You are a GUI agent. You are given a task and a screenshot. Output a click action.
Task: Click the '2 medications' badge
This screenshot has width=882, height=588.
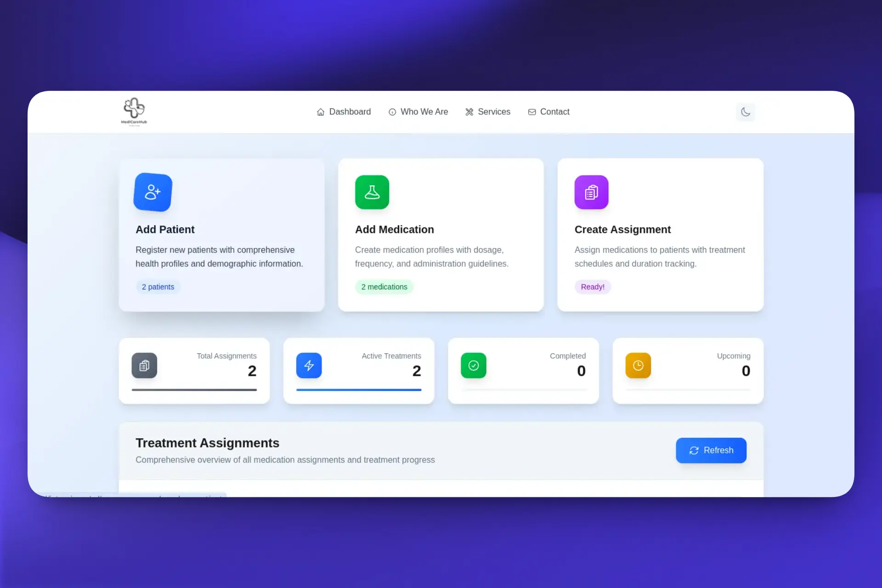coord(384,287)
